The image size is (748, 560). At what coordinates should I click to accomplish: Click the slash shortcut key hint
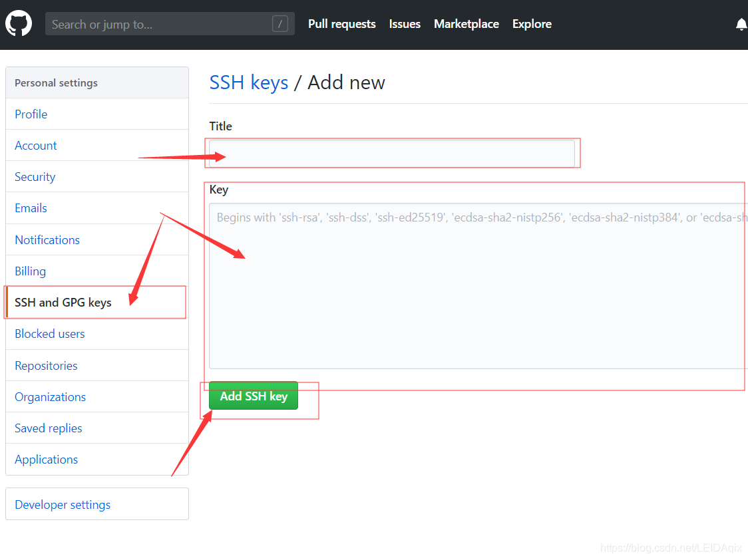[x=280, y=24]
